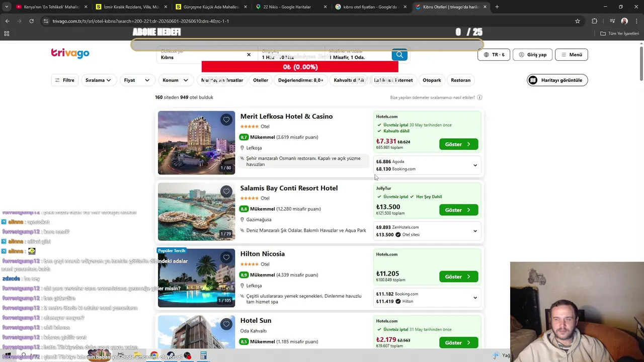
Task: Open the Konum location dropdown
Action: (x=175, y=80)
